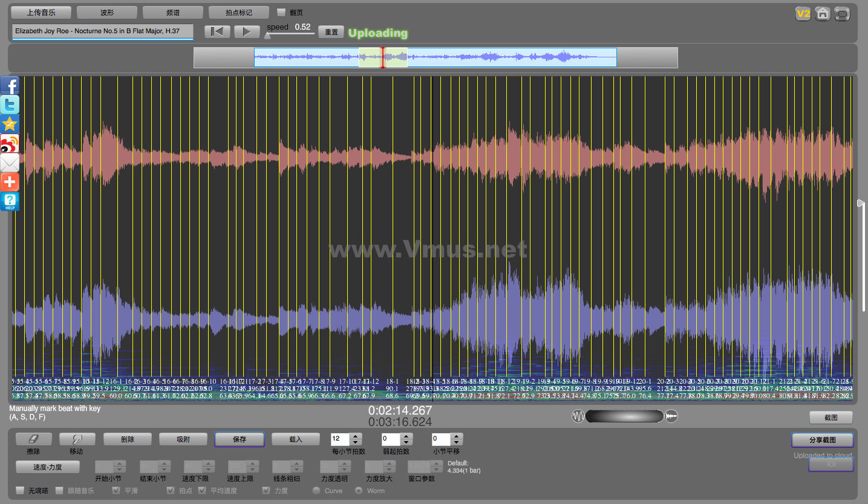
Task: Select the move (移动) tool
Action: [76, 439]
